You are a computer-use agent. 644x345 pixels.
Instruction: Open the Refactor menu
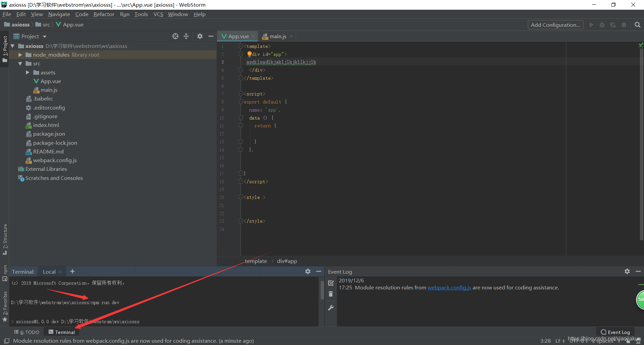tap(104, 14)
